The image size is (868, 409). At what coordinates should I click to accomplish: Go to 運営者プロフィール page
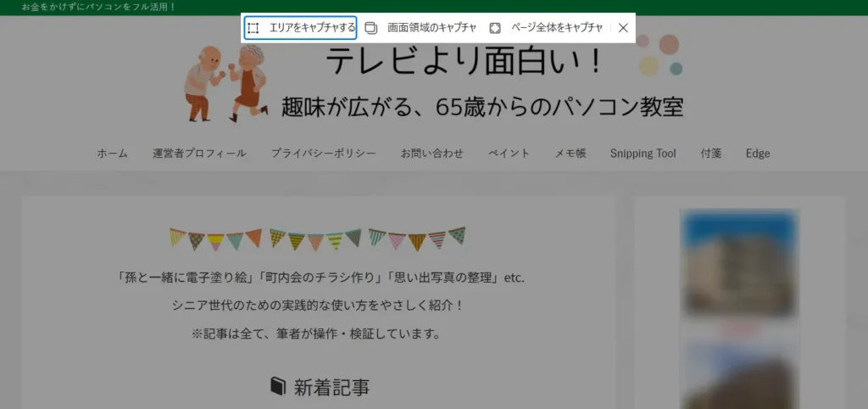click(199, 154)
